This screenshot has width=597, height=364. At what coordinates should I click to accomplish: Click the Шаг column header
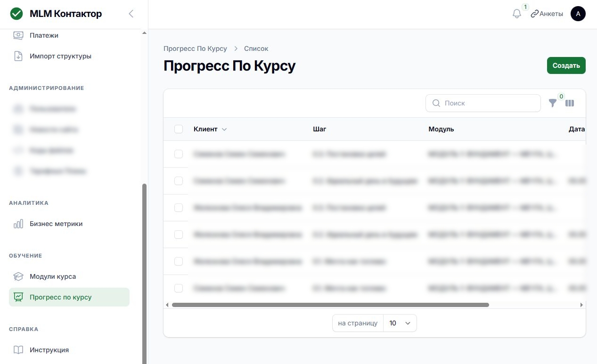pos(319,129)
